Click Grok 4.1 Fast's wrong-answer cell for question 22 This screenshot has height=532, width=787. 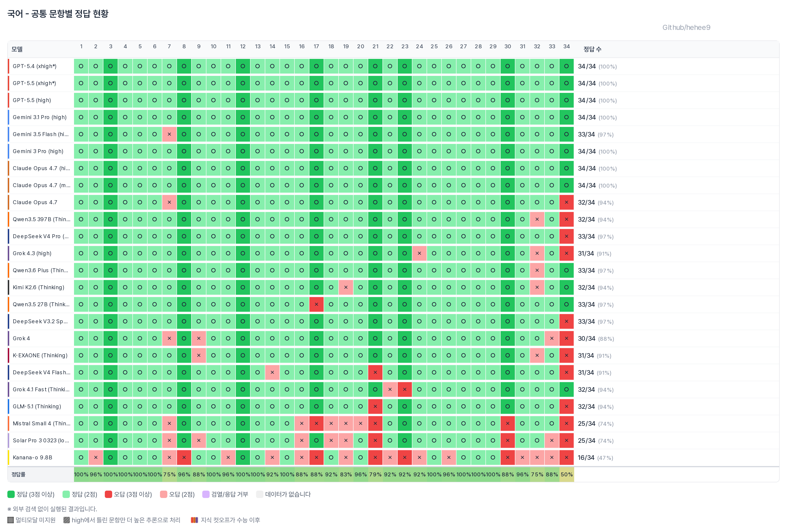390,389
